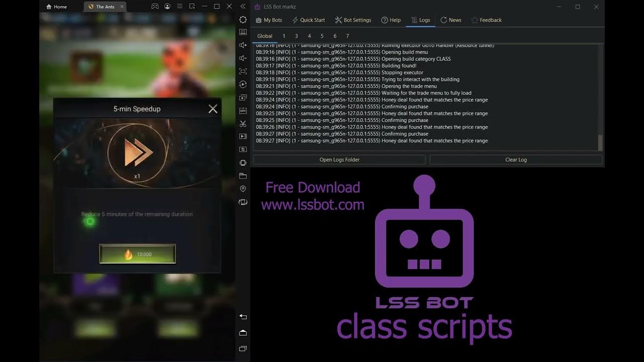Select the Logs tab
644x362 pixels.
pyautogui.click(x=421, y=20)
